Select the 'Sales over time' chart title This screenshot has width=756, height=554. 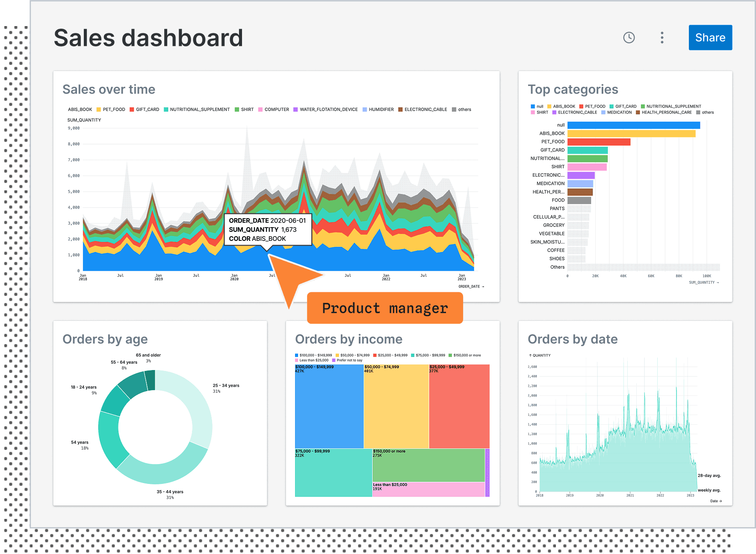click(x=109, y=89)
